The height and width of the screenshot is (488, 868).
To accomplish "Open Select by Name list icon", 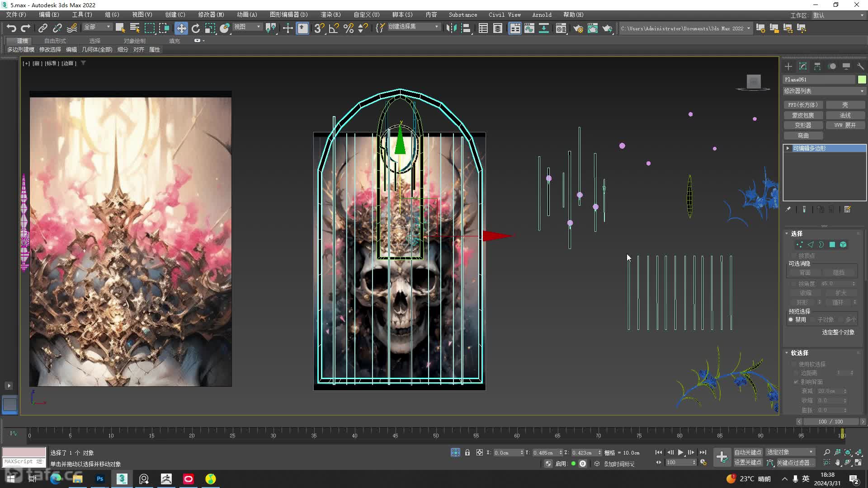I will coord(135,28).
